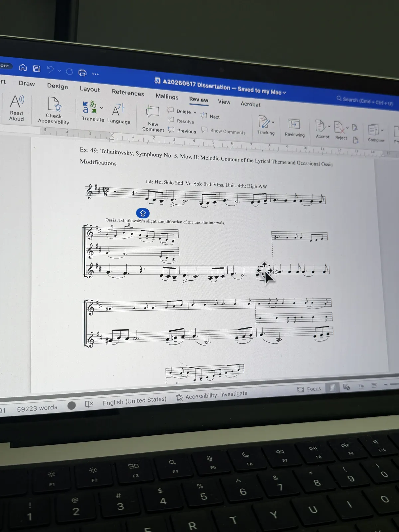
Task: Click the Next Change icon beside Reject
Action: pyautogui.click(x=355, y=140)
